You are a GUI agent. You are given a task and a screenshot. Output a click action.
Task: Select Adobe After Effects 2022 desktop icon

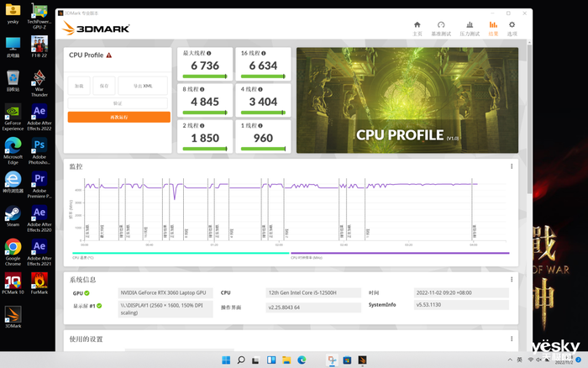[39, 117]
